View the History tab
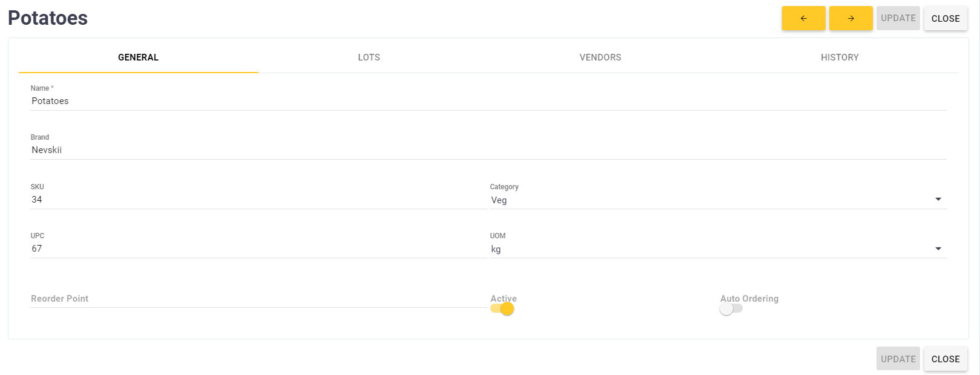The height and width of the screenshot is (375, 980). tap(840, 57)
